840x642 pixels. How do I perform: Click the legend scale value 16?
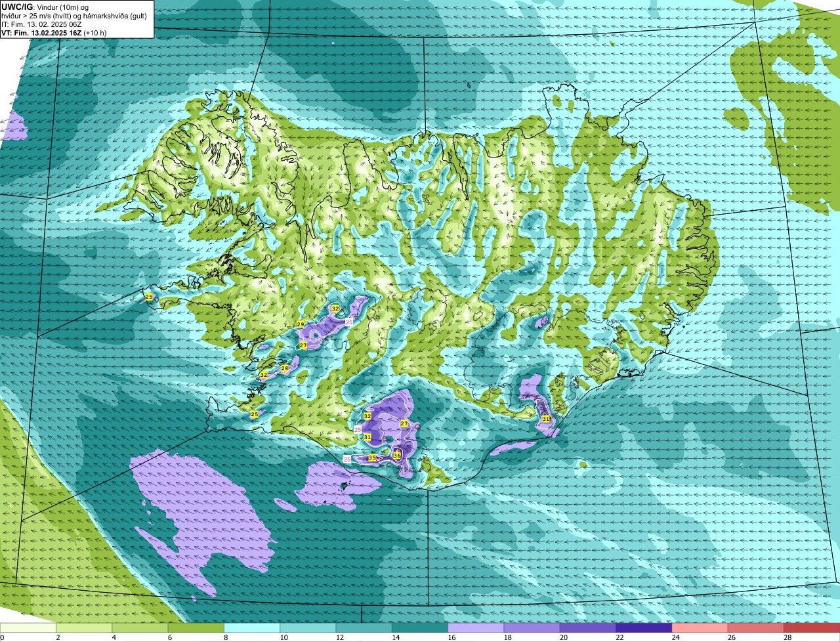pos(450,637)
